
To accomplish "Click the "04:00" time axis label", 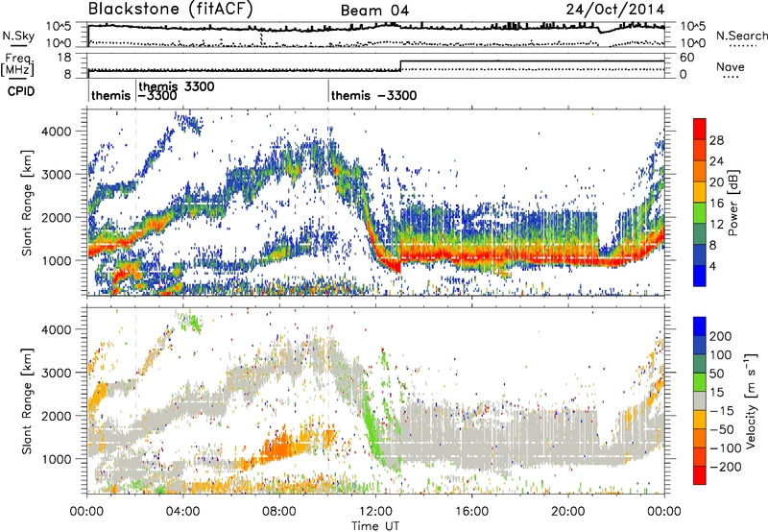I will coord(183,512).
